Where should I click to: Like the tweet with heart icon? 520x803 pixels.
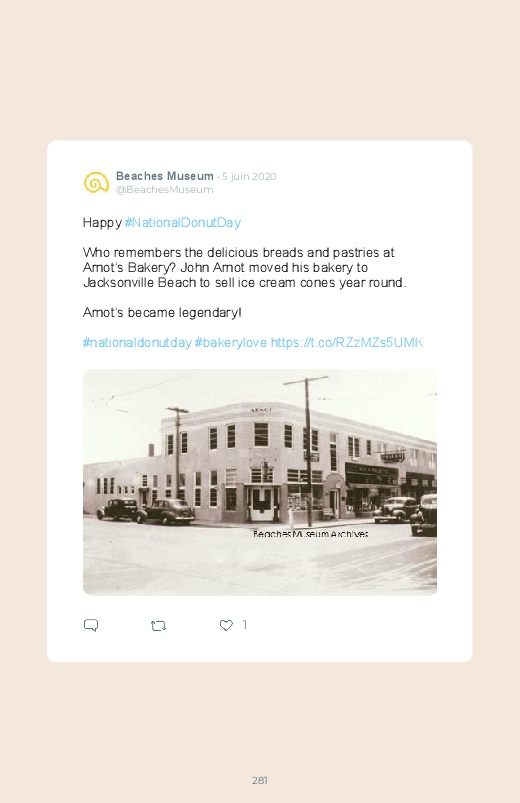[x=226, y=625]
